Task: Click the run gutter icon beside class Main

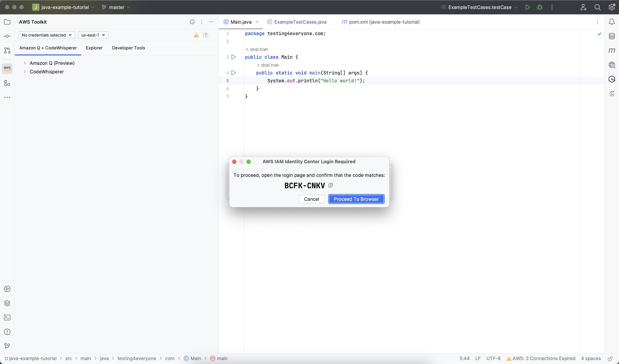Action: tap(234, 57)
